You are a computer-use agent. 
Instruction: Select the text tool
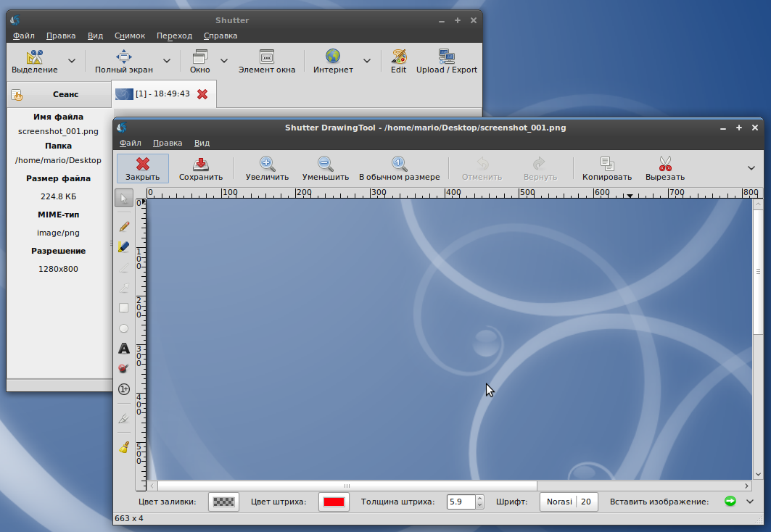(124, 349)
